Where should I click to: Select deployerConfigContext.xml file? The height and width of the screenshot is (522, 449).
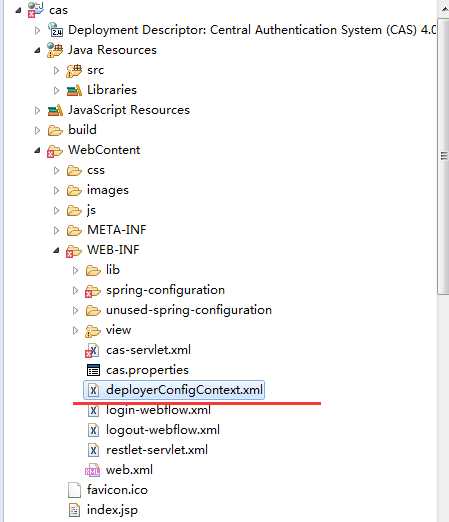(x=174, y=390)
